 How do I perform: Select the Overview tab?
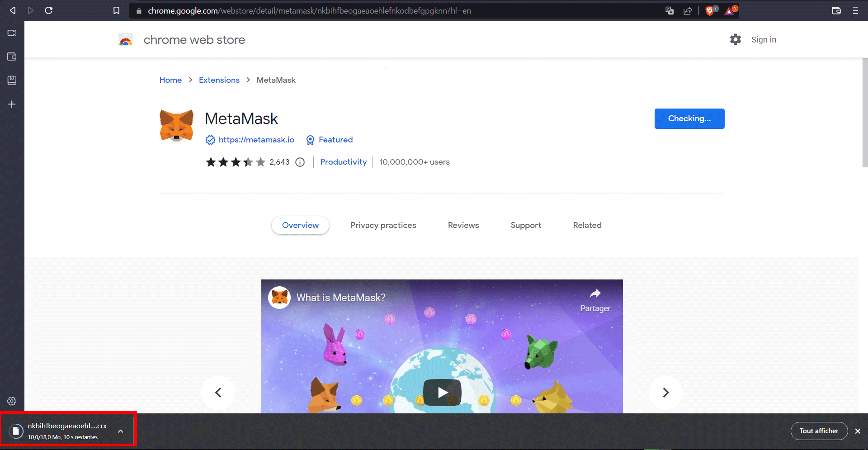click(300, 225)
